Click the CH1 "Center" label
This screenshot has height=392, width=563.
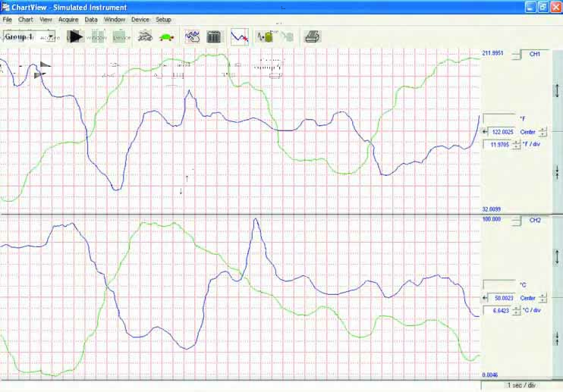[528, 132]
